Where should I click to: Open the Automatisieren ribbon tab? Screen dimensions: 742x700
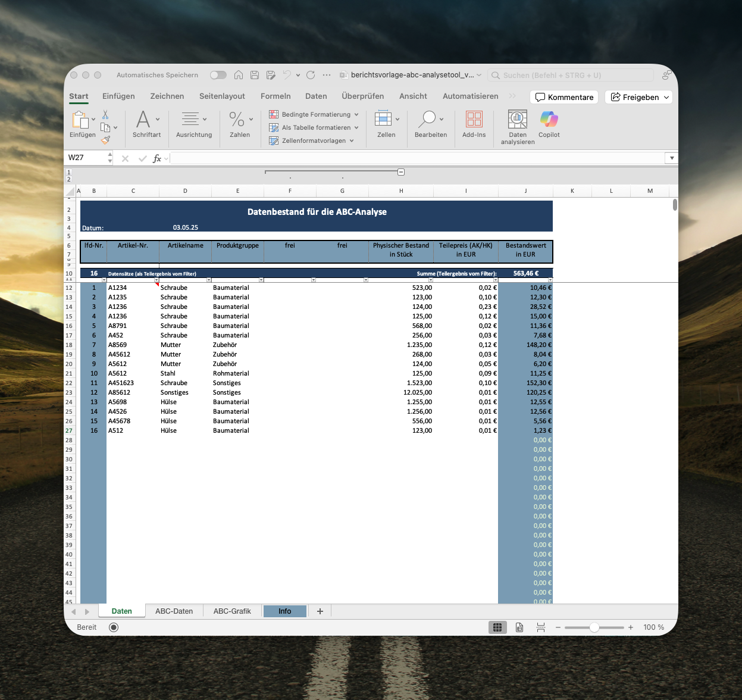pyautogui.click(x=471, y=96)
